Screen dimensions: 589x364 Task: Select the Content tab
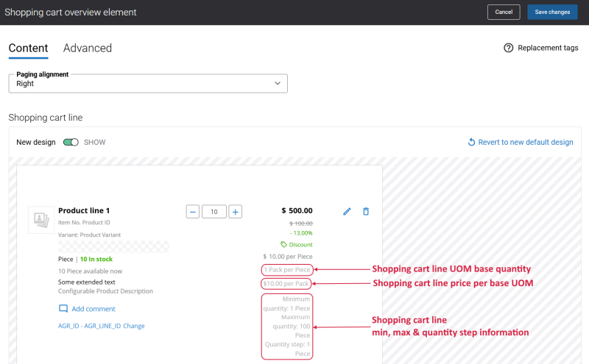click(x=28, y=49)
